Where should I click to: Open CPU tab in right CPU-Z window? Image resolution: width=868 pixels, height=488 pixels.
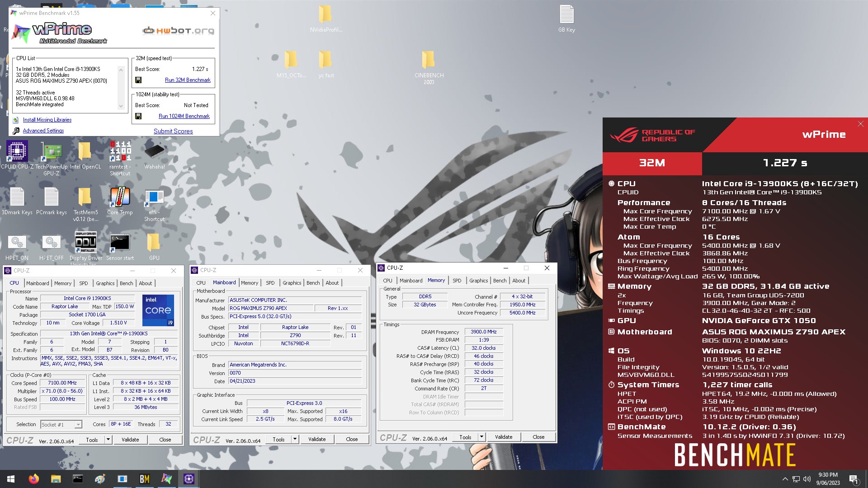pos(387,281)
